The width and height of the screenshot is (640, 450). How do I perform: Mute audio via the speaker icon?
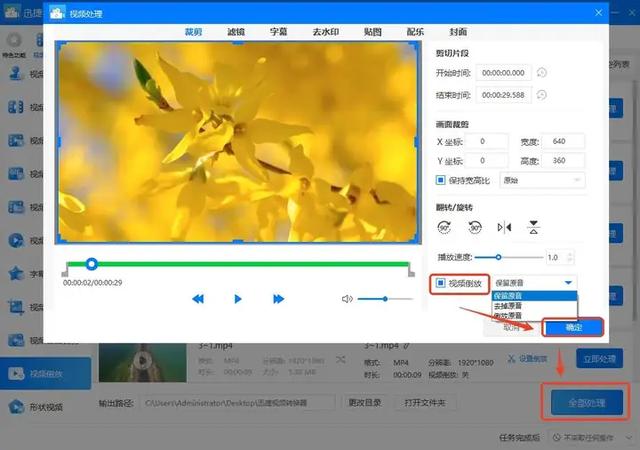pos(347,299)
